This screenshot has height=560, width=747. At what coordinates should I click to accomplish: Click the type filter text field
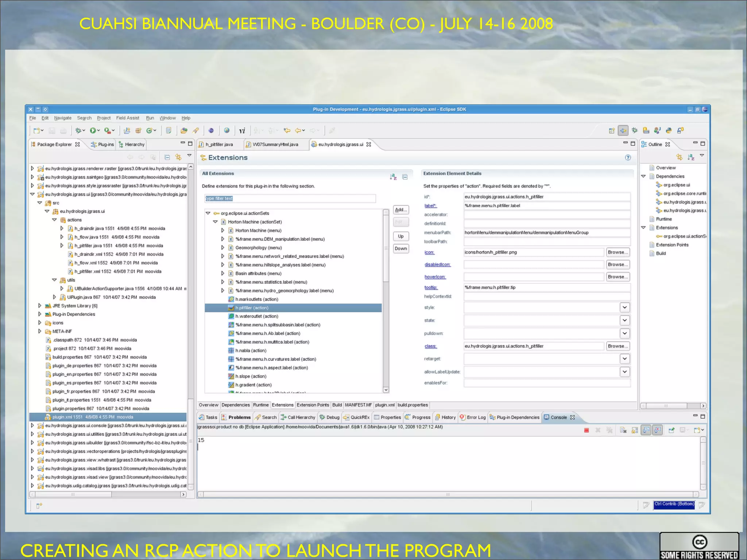coord(290,198)
